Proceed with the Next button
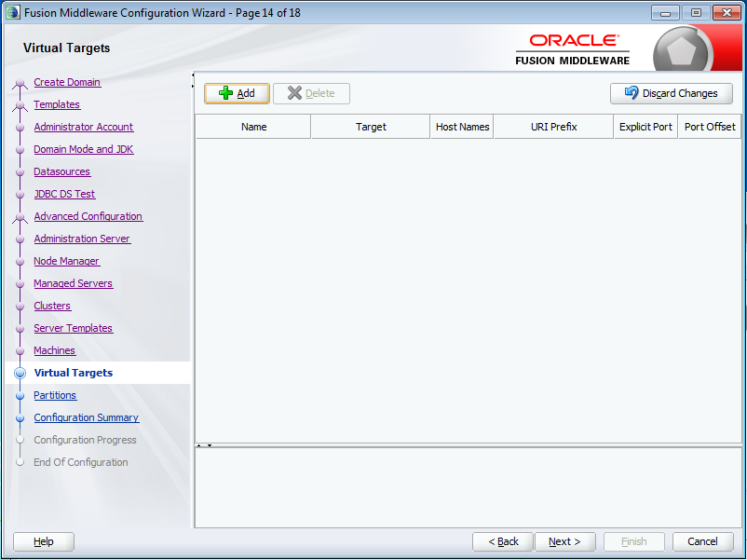 [565, 541]
